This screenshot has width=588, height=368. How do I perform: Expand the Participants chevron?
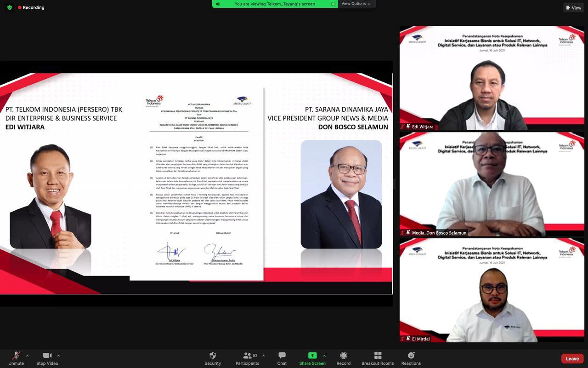263,355
